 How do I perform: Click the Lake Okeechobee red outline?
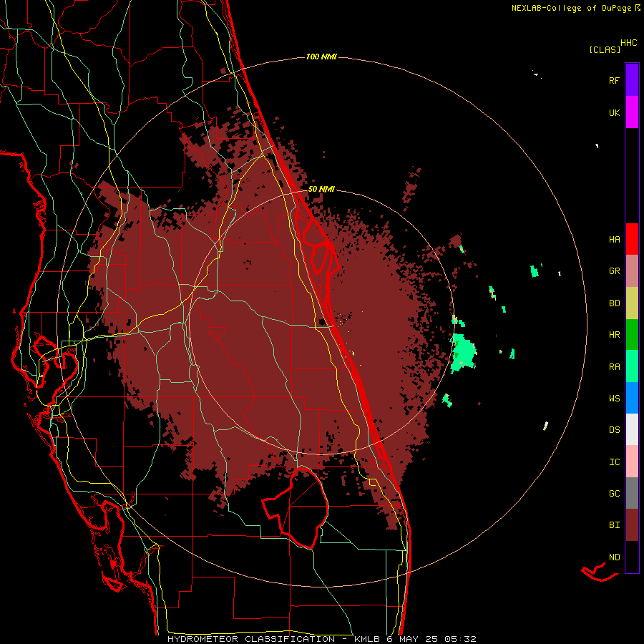(x=296, y=507)
